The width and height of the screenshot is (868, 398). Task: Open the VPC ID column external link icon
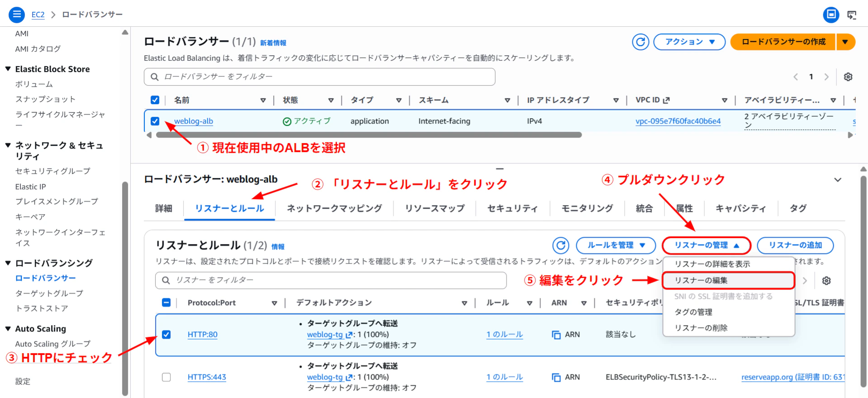[666, 100]
